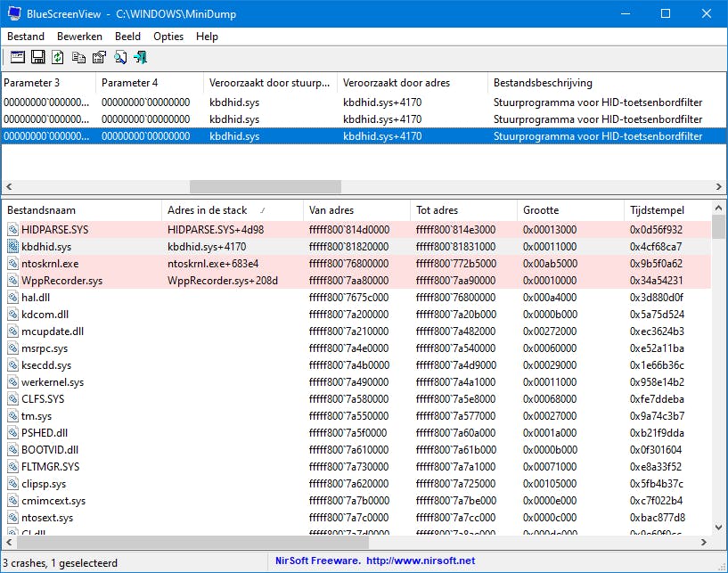Click the upper pane horizontal scrollbar thumb
This screenshot has width=728, height=573.
click(265, 187)
